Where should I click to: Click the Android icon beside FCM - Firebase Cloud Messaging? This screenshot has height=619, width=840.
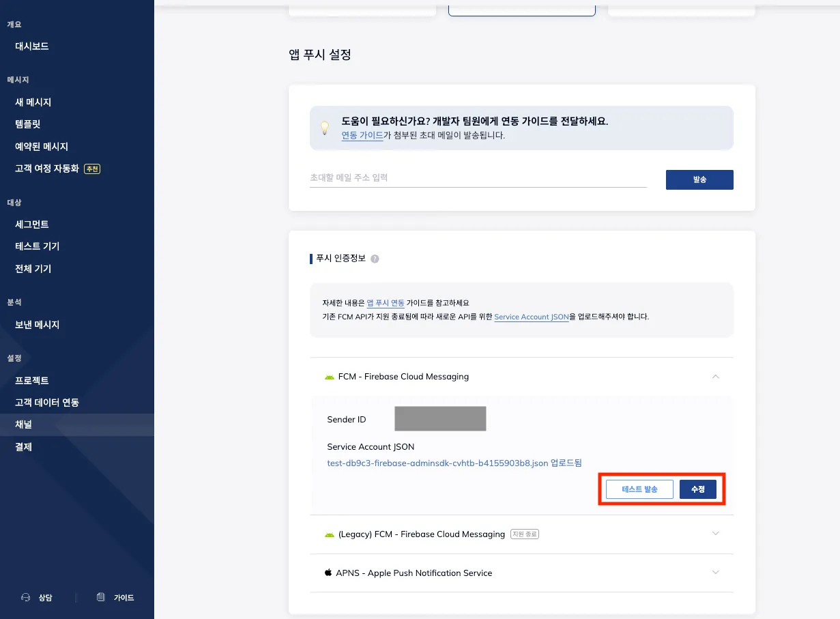pyautogui.click(x=330, y=377)
